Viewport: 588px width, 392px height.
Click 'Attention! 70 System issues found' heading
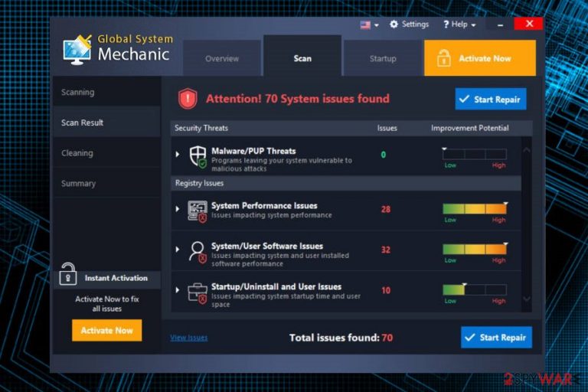(x=297, y=99)
